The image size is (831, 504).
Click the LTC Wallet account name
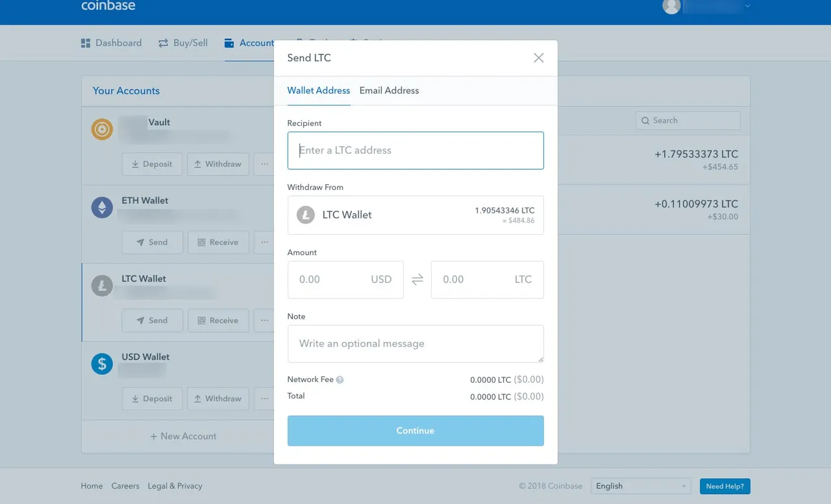(x=143, y=279)
